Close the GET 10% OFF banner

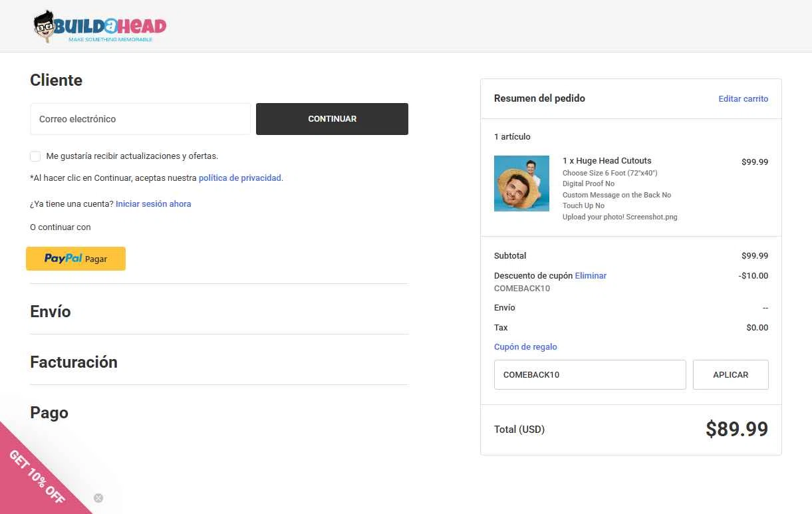pos(98,498)
